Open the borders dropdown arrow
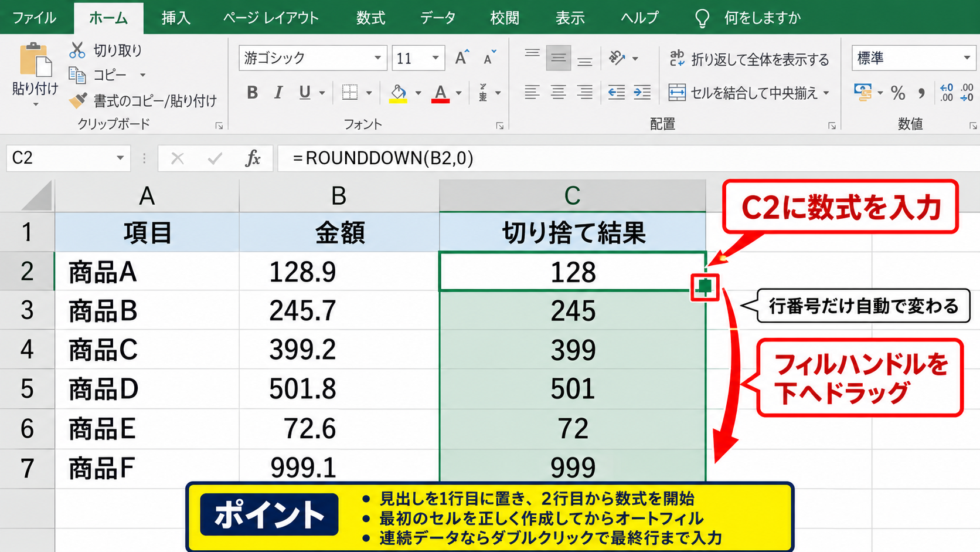980x552 pixels. click(369, 93)
